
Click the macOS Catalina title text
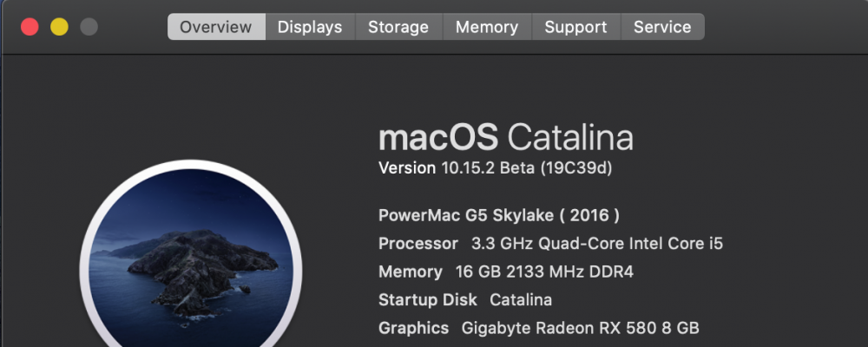click(x=506, y=138)
